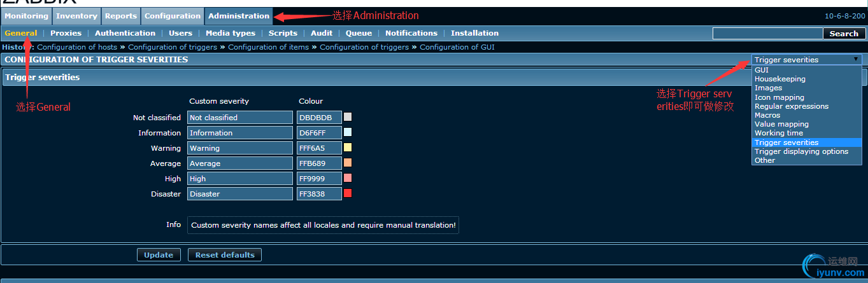The image size is (868, 283).
Task: Open the General submenu
Action: click(x=20, y=33)
